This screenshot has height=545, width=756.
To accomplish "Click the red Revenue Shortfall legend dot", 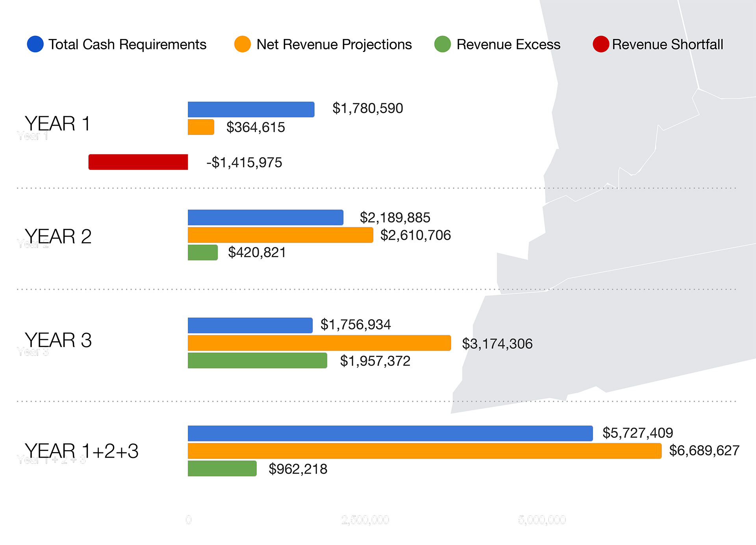I will pyautogui.click(x=601, y=44).
